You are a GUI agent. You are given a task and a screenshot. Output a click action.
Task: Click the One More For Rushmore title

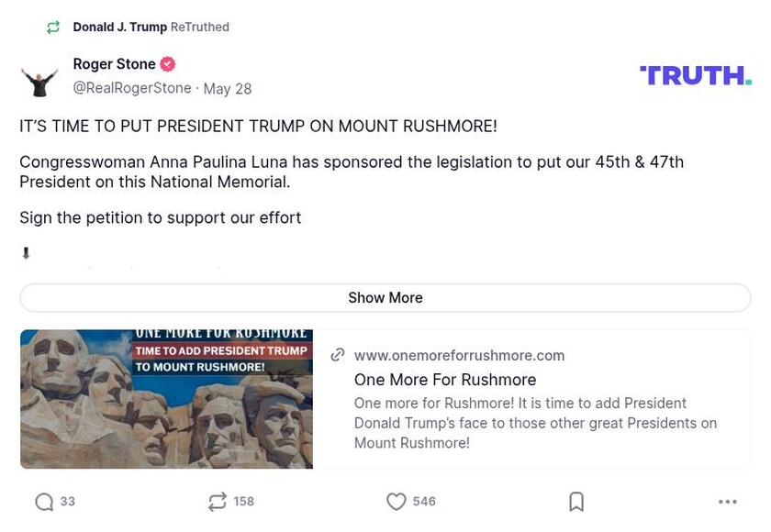point(445,380)
